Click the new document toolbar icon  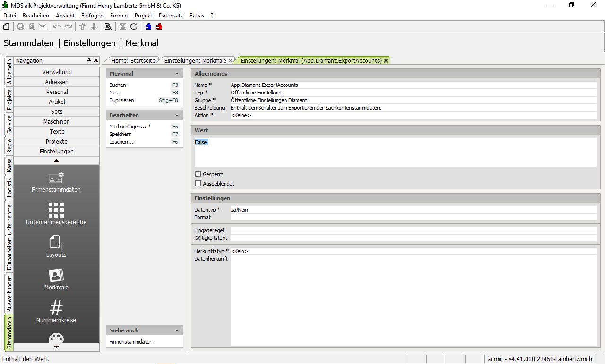coord(6,26)
